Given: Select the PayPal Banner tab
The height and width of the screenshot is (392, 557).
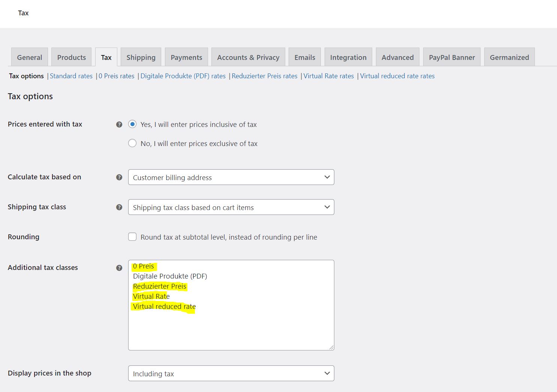Looking at the screenshot, I should point(451,57).
